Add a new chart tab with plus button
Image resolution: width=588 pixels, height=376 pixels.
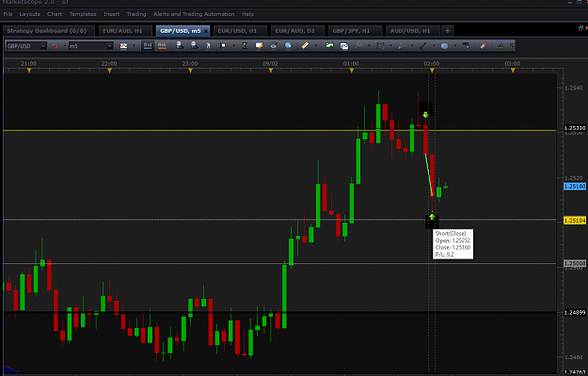pyautogui.click(x=448, y=31)
